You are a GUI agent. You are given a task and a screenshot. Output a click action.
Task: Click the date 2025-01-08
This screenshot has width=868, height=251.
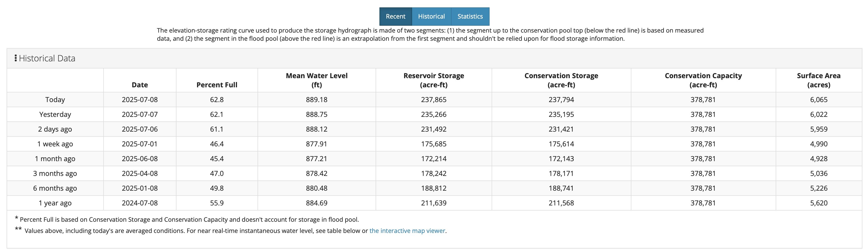coord(140,188)
